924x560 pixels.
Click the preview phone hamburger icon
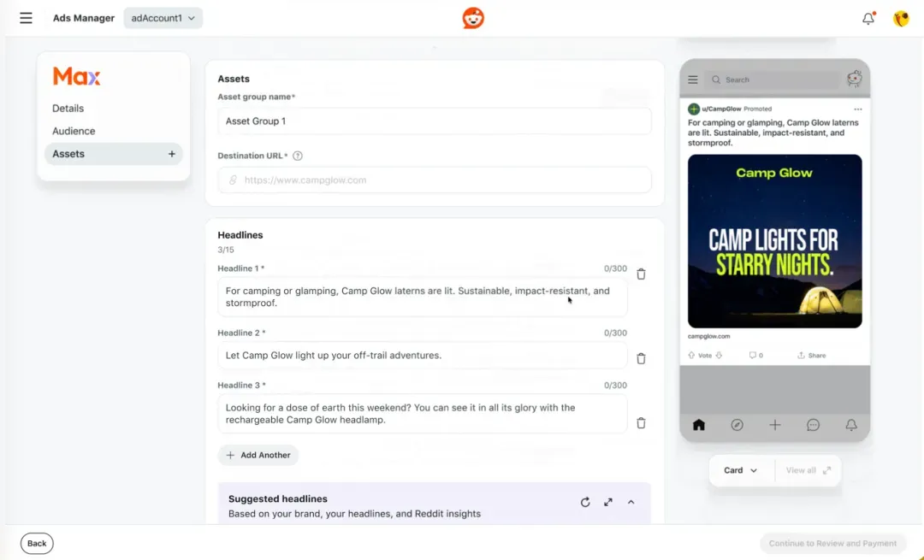[693, 80]
